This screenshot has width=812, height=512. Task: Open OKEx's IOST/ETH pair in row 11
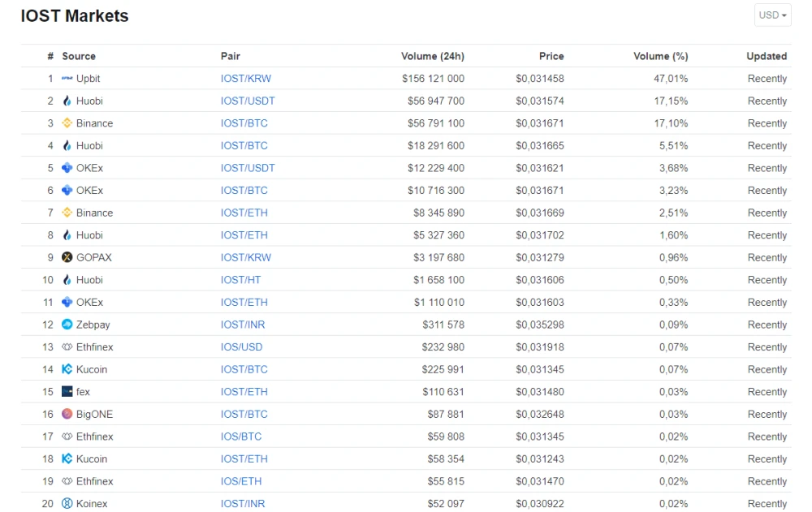[244, 303]
